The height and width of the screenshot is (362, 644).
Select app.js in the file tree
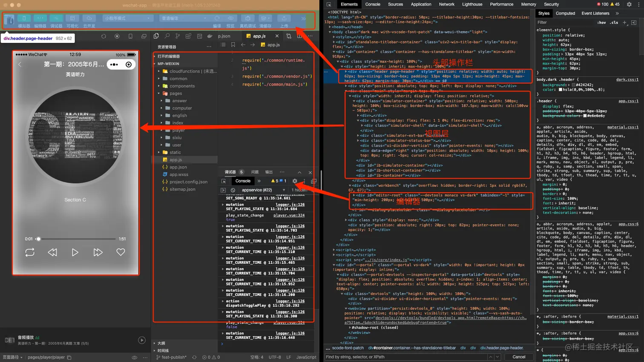click(186, 160)
